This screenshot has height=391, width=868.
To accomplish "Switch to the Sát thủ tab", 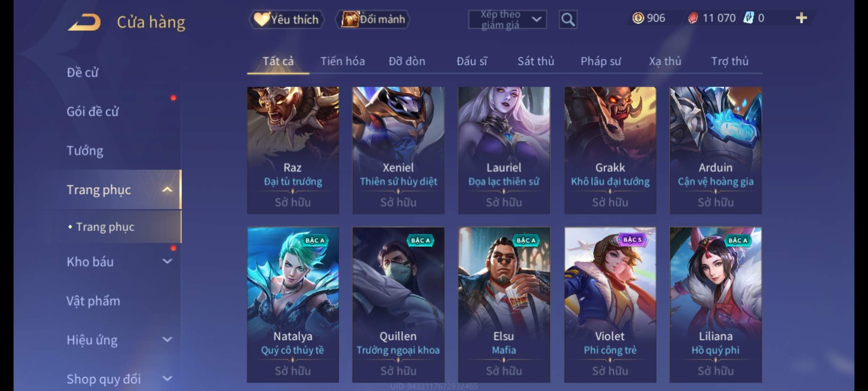I will point(536,61).
